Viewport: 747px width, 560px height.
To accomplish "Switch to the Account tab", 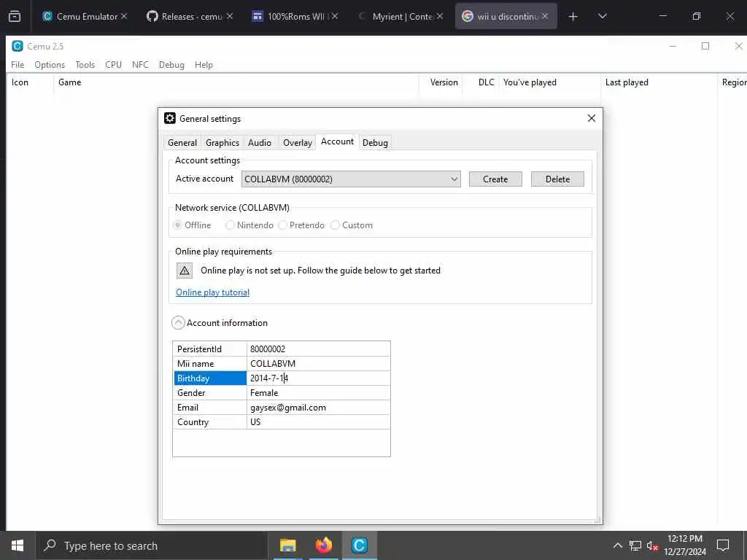I will (337, 141).
